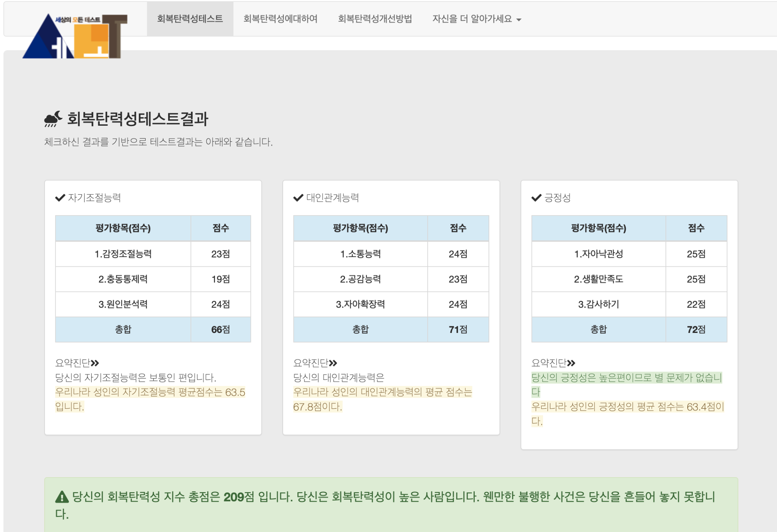Go to the 회복탄력성에대하여 menu item
The image size is (777, 532).
280,19
